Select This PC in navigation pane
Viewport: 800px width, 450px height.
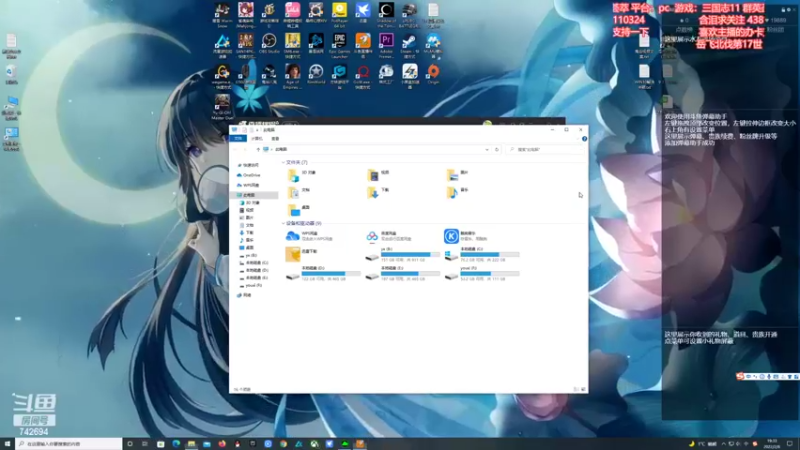[x=255, y=195]
